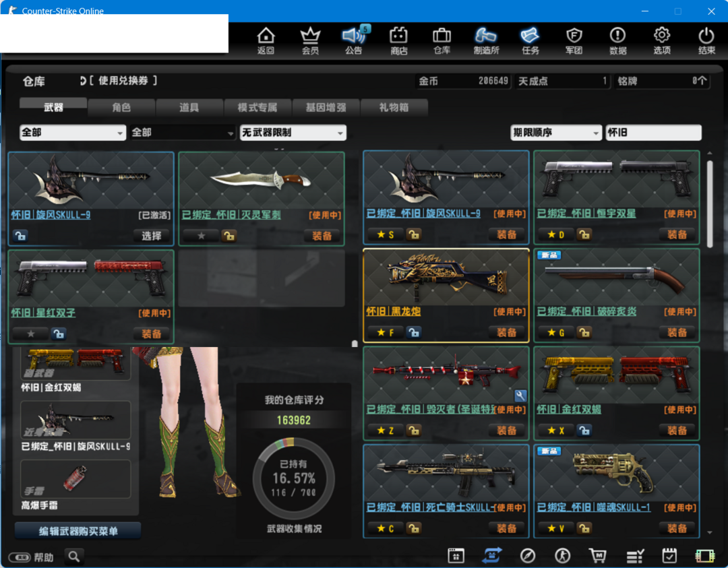Toggle the lock icon on 破碎炙炎 card
Screen dimensions: 728x568
coord(584,332)
